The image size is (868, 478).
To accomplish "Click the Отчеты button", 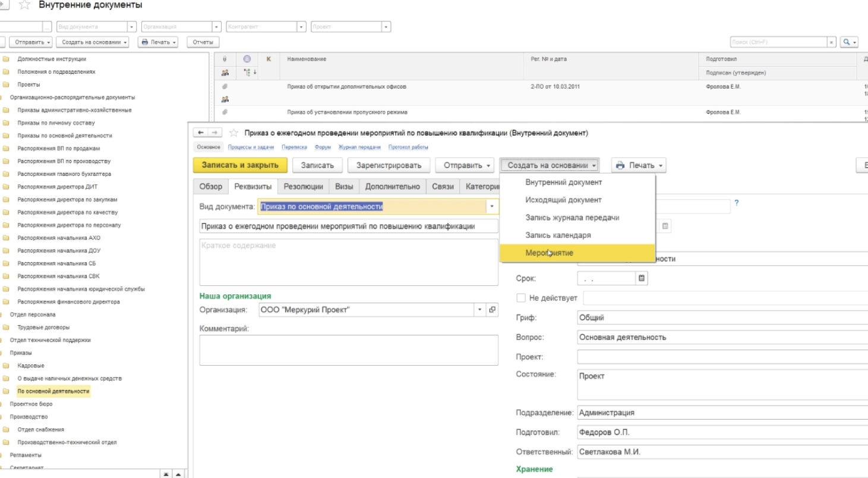I will click(203, 42).
